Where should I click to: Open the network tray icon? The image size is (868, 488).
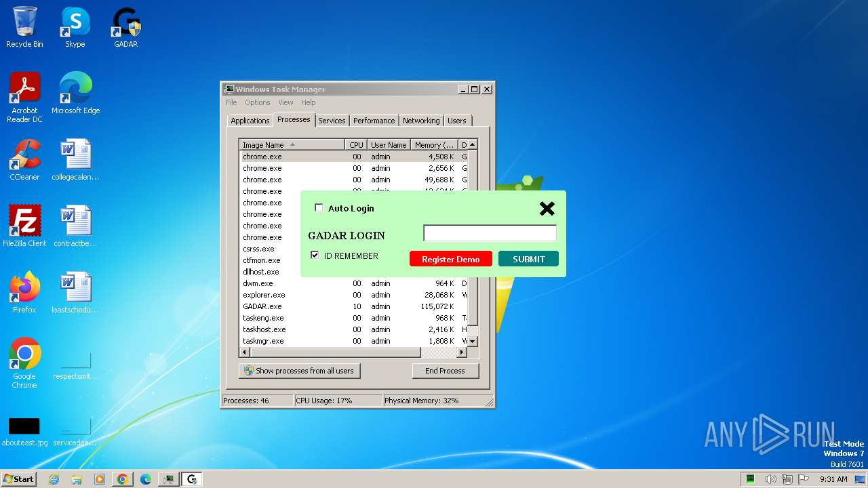point(787,479)
